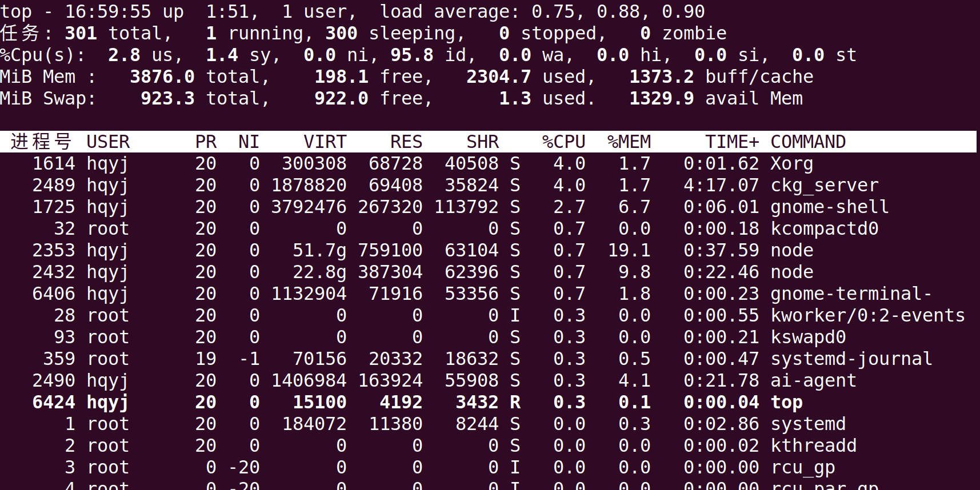
Task: Click the kworker/0:2-events process name
Action: (867, 315)
